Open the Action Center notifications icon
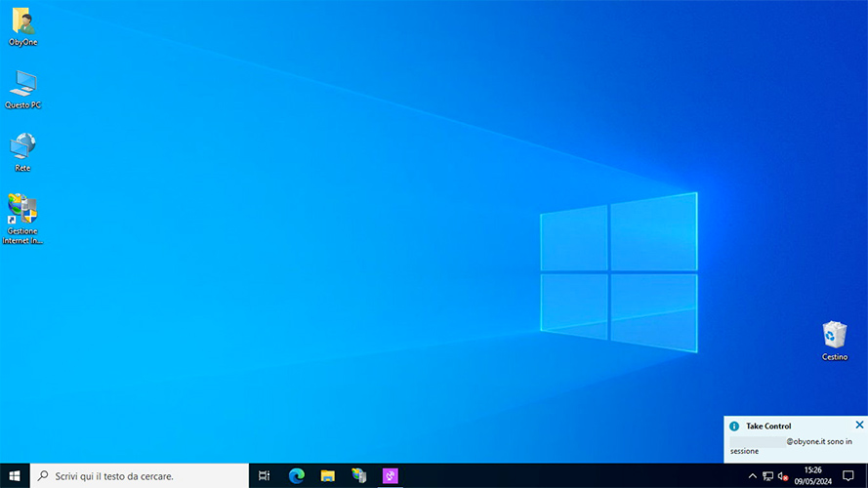The height and width of the screenshot is (488, 868). 848,476
